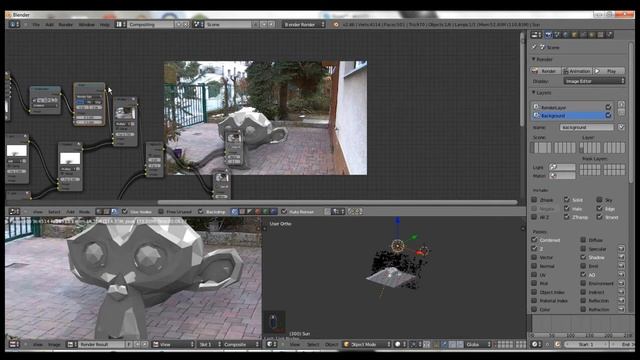Toggle the Use Nodes checkbox

[x=125, y=211]
